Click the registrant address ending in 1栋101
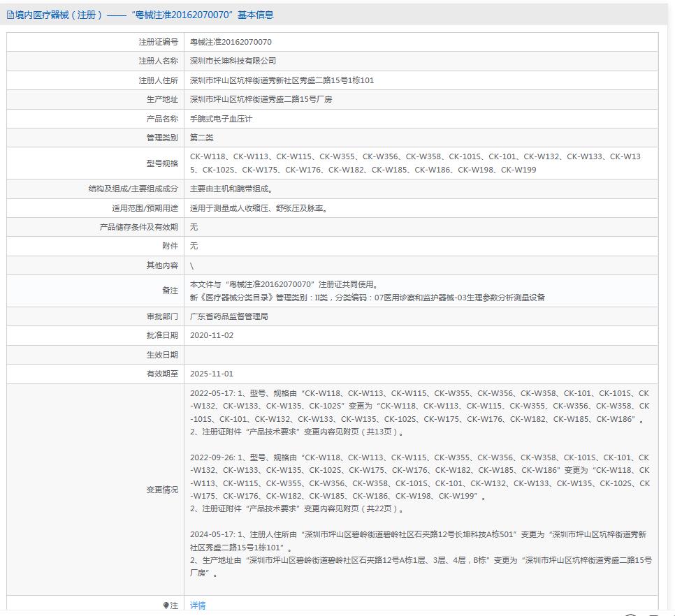 pyautogui.click(x=282, y=80)
